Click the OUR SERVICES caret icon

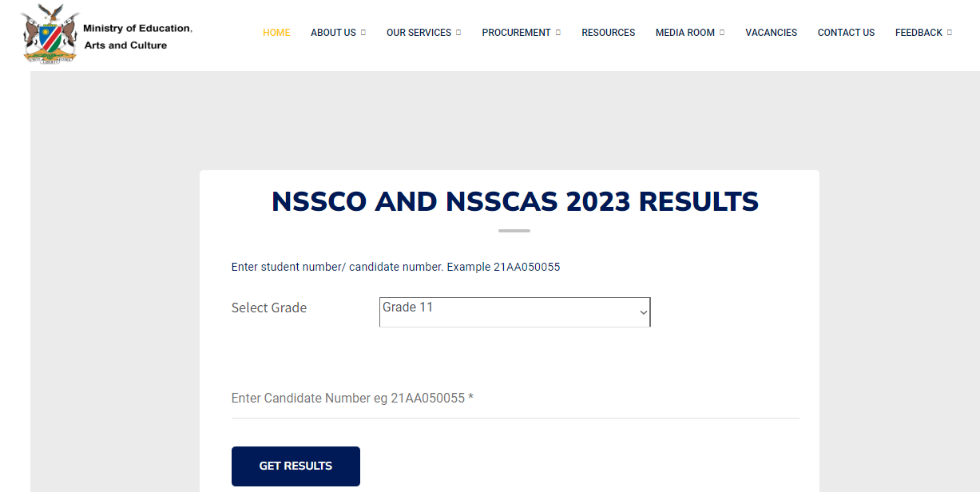pos(458,33)
